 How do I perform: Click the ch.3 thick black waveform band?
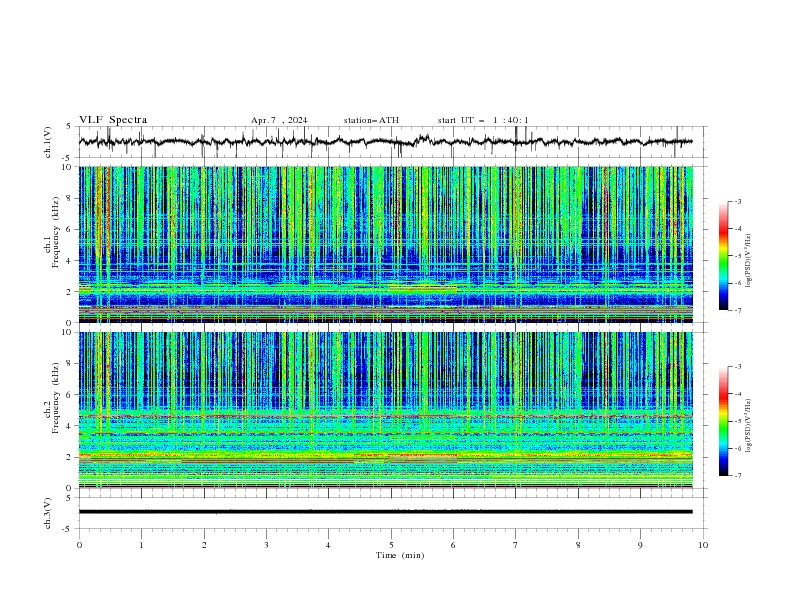click(385, 512)
